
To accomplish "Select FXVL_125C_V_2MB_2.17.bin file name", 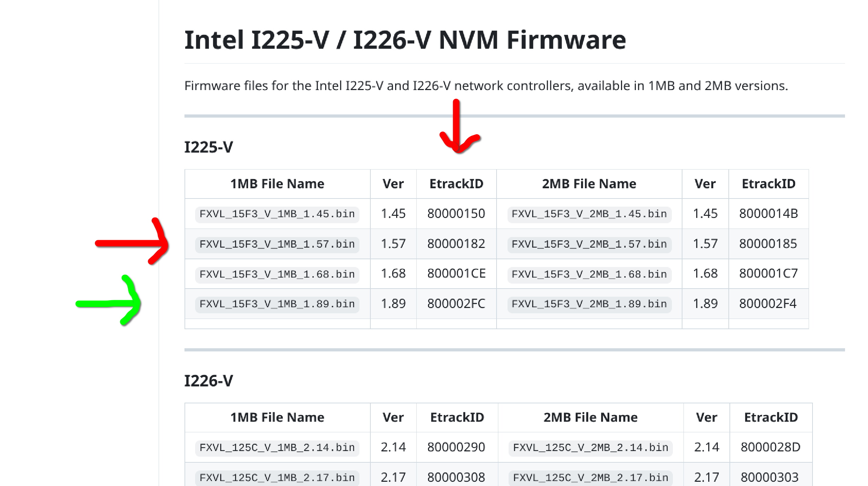I will point(590,478).
